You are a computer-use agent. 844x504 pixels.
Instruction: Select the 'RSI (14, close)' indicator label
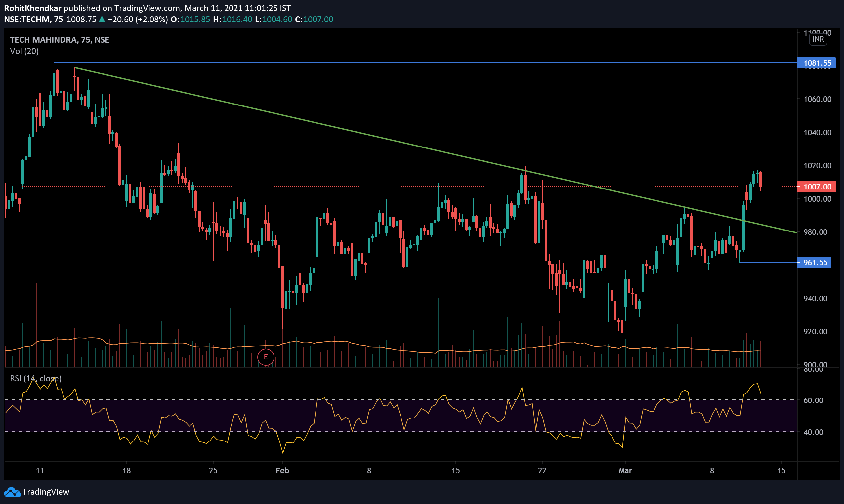click(36, 378)
